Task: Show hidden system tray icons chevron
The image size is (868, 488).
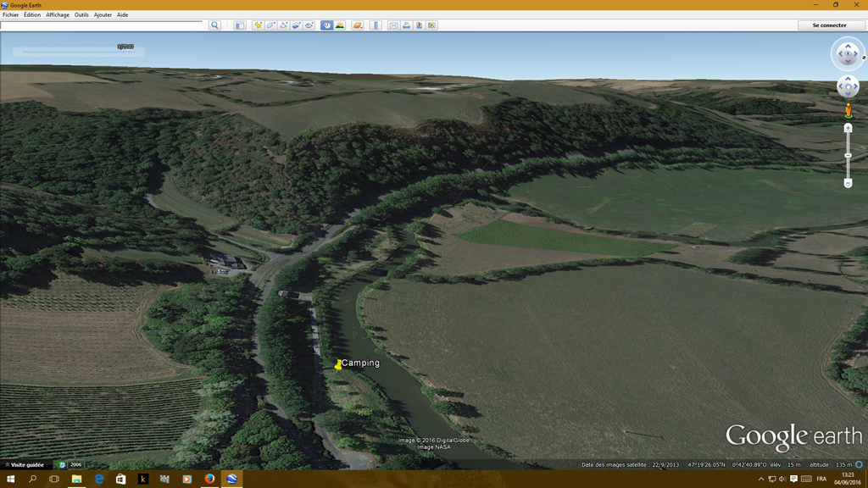Action: pos(761,480)
